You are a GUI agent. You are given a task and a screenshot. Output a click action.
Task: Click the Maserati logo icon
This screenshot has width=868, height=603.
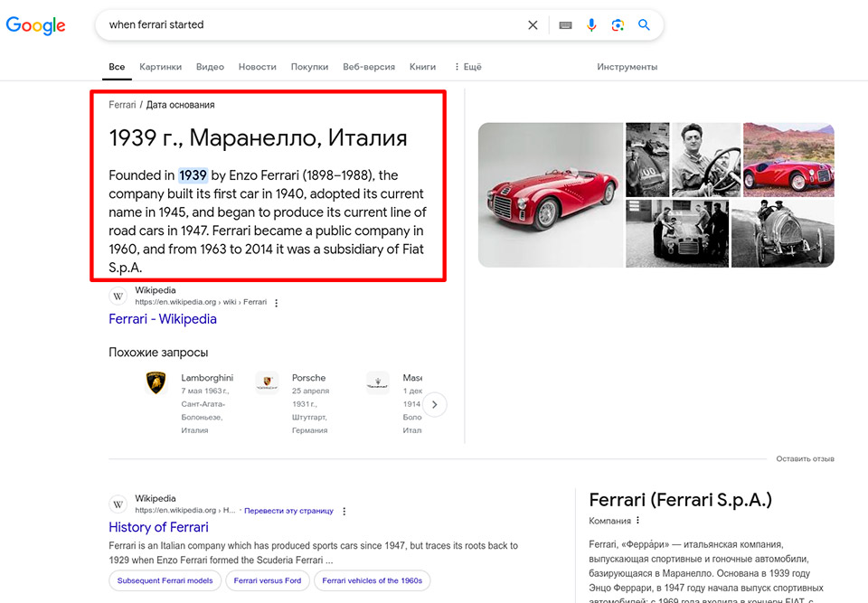pyautogui.click(x=378, y=382)
